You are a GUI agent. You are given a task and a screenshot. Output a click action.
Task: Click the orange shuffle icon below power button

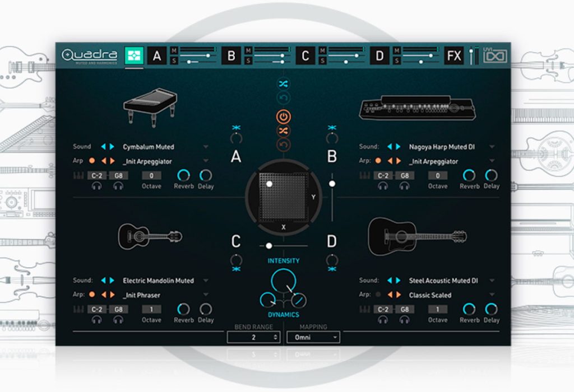(x=283, y=131)
